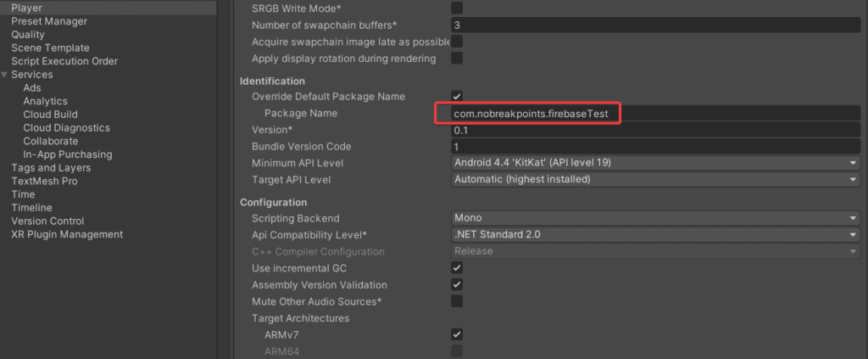Select Quality in settings list
This screenshot has width=868, height=359.
coord(28,34)
